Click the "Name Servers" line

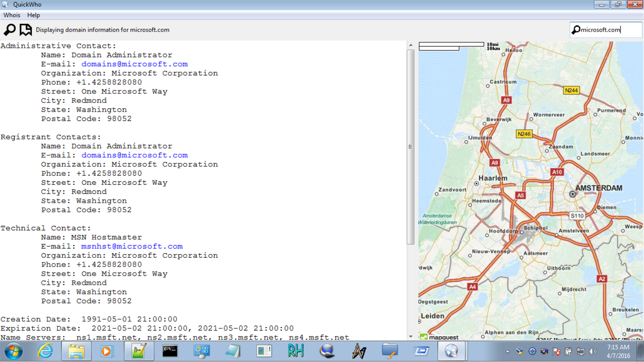tap(175, 337)
